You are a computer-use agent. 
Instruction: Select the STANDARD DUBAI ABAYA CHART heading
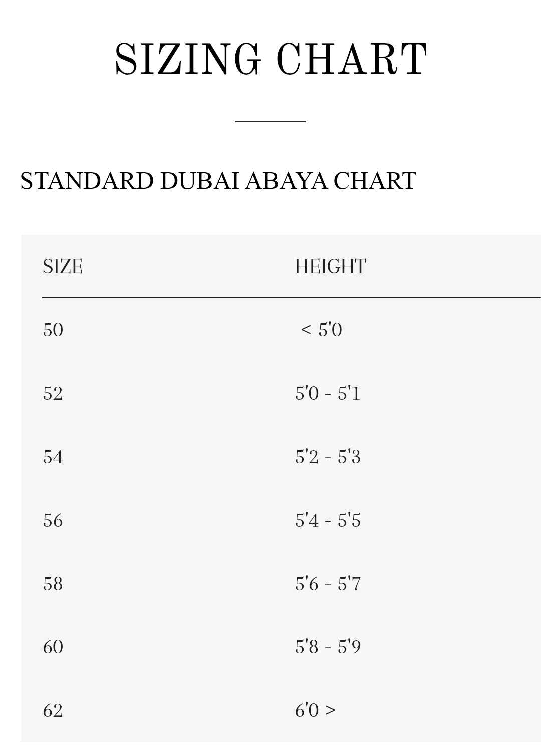218,181
